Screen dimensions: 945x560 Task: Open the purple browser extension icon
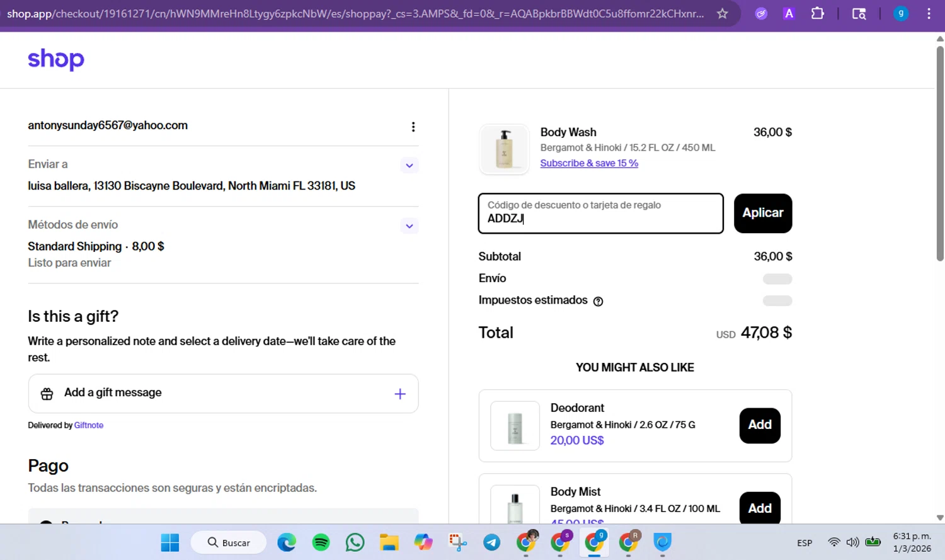(761, 13)
